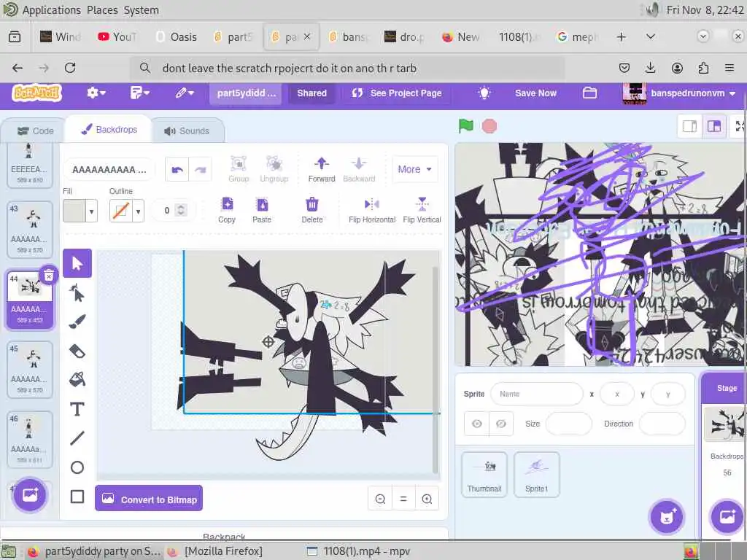The image size is (747, 560).
Task: Switch to the Code tab
Action: [x=35, y=131]
